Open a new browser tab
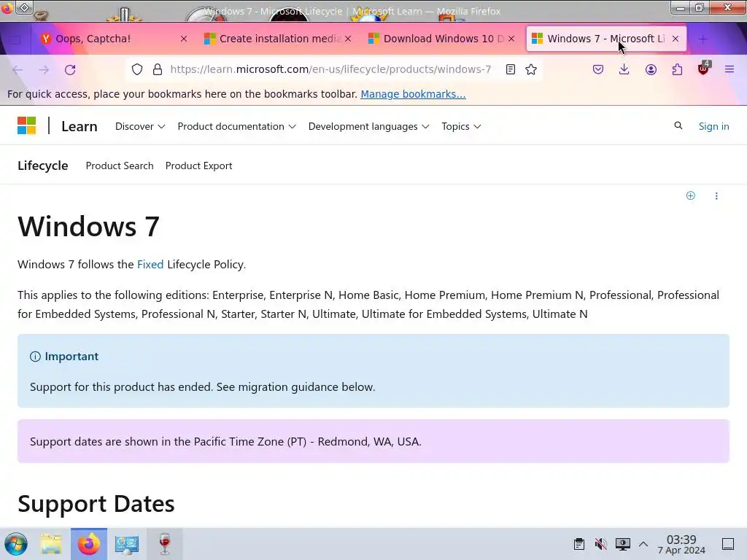This screenshot has width=747, height=560. coord(703,39)
